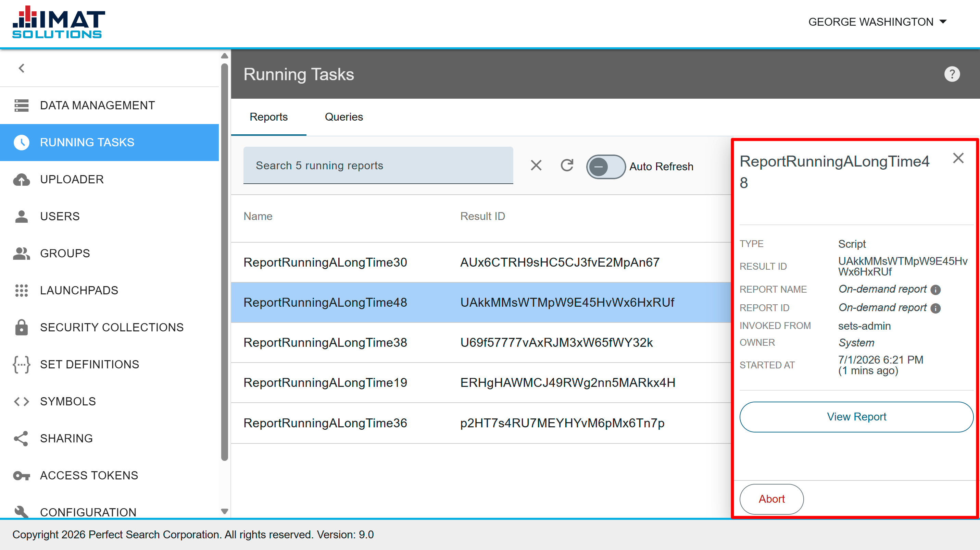Switch to the Queries tab
Image resolution: width=980 pixels, height=550 pixels.
click(343, 117)
